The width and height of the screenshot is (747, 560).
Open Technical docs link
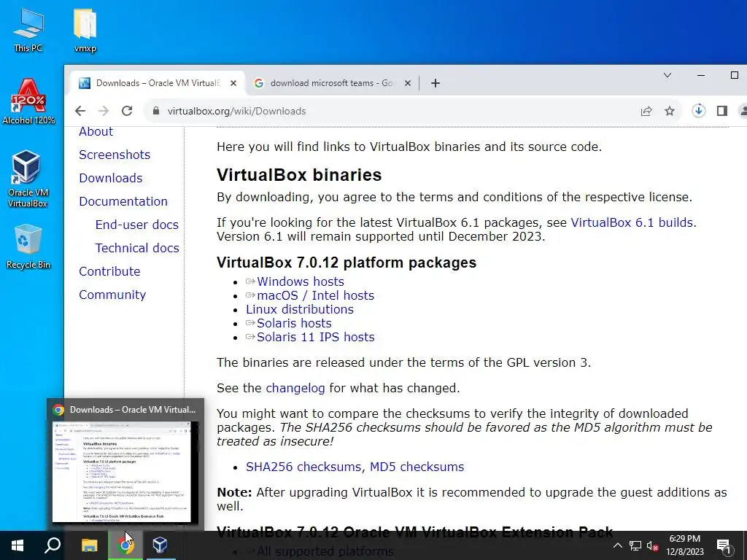(x=137, y=248)
